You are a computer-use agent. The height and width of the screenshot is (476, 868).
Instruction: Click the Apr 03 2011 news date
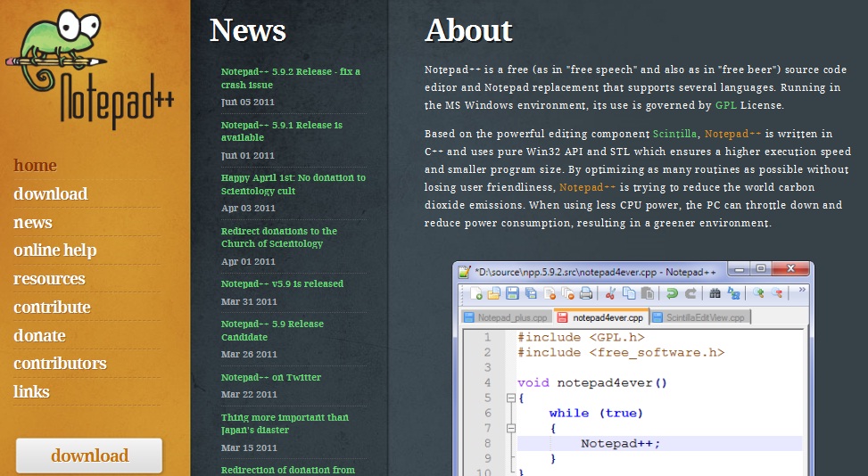coord(248,209)
